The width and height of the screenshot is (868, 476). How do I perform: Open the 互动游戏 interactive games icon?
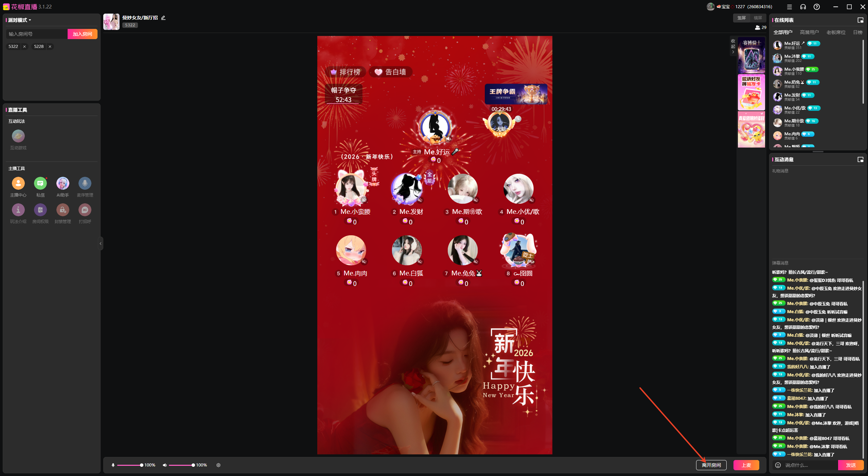coord(18,136)
